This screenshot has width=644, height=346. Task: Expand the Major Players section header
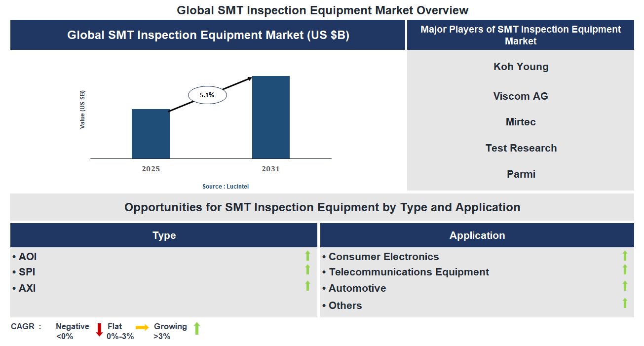click(521, 35)
